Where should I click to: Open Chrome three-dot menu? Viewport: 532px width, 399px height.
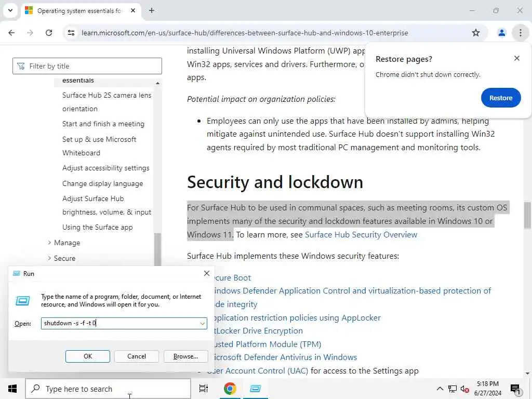coord(521,33)
